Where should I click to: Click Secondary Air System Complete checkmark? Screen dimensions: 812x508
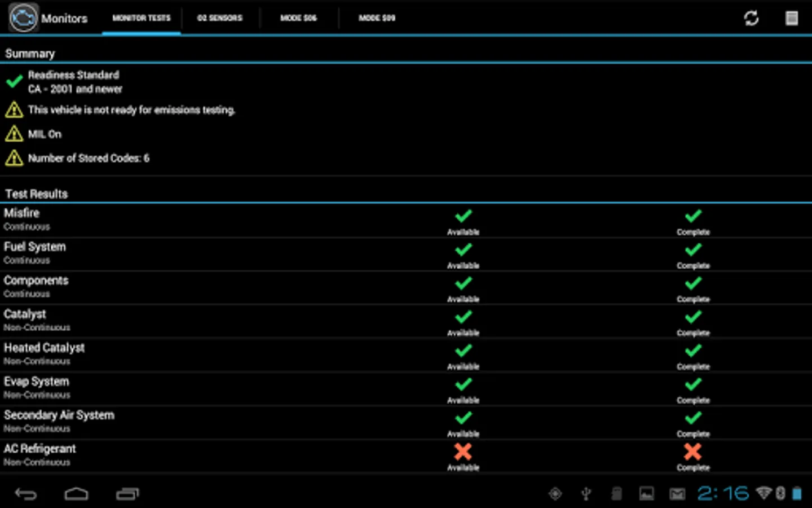click(693, 418)
